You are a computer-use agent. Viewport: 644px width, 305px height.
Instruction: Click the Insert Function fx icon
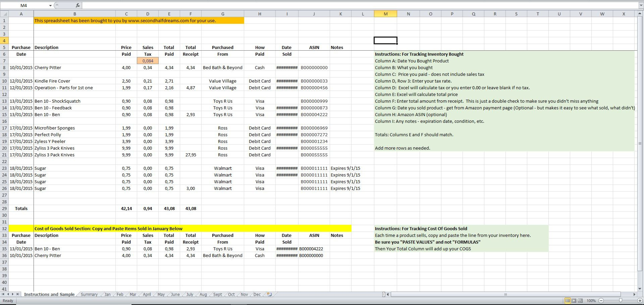tap(78, 5)
